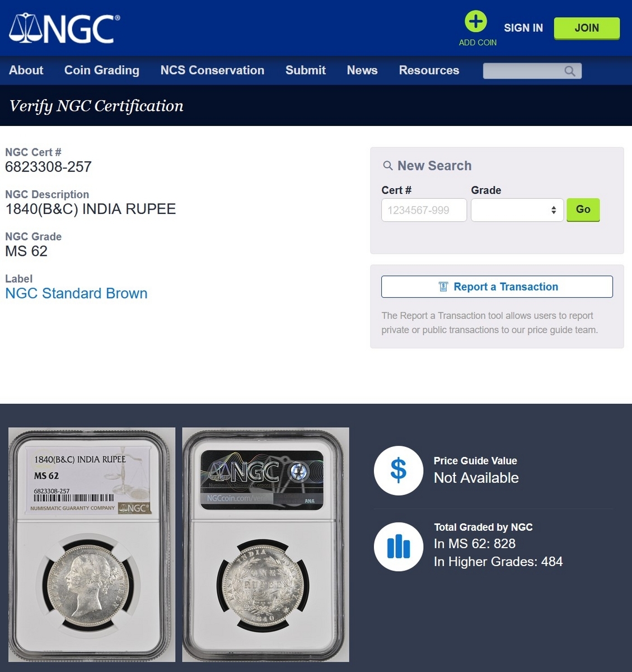
Task: Open the Grade dropdown selector
Action: [x=517, y=210]
